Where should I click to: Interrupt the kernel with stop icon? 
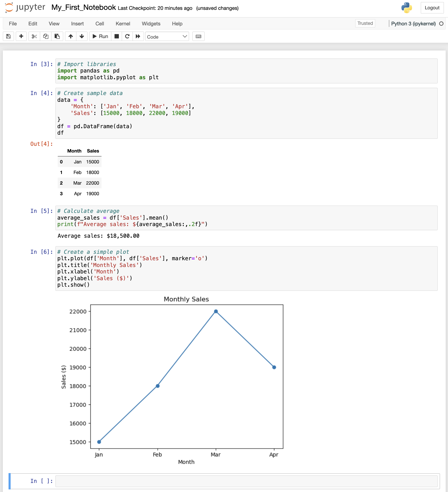pyautogui.click(x=117, y=37)
